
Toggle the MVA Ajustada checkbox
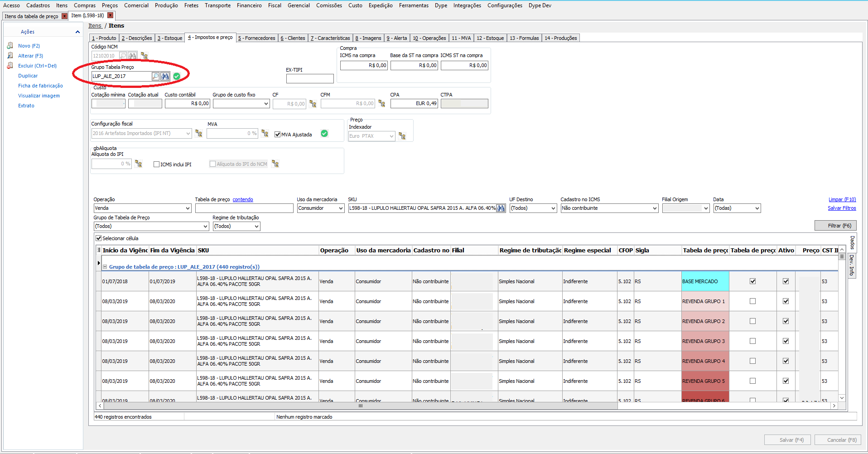[x=278, y=134]
